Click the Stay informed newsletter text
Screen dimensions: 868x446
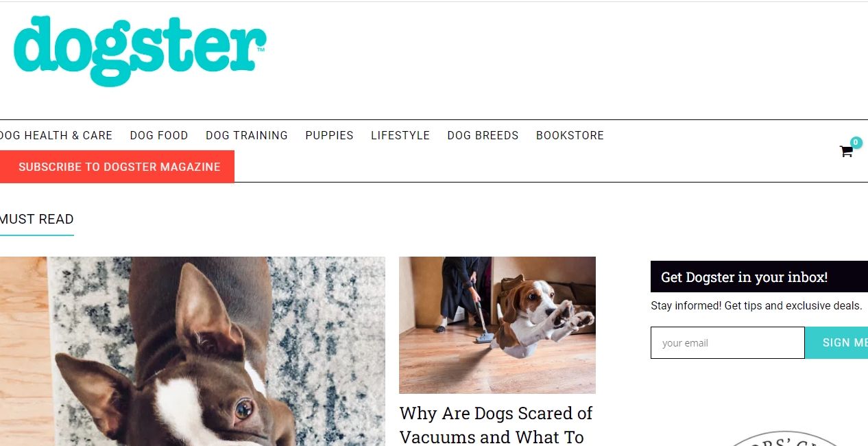click(756, 306)
